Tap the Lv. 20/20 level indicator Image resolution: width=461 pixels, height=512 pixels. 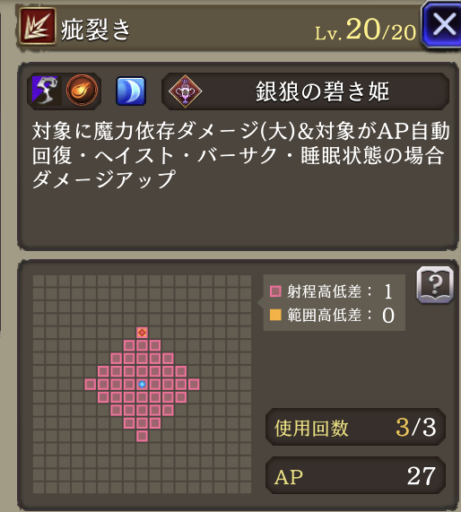[x=365, y=30]
